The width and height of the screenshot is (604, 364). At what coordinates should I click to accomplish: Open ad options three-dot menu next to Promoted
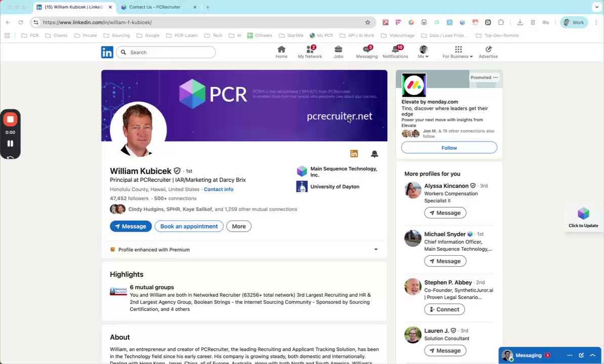[x=495, y=77]
